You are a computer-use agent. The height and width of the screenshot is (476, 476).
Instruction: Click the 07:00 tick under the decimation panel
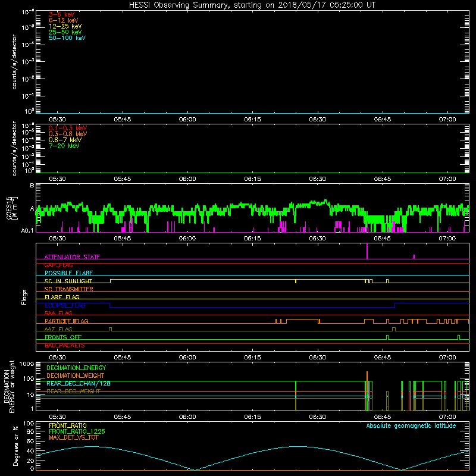pyautogui.click(x=447, y=417)
